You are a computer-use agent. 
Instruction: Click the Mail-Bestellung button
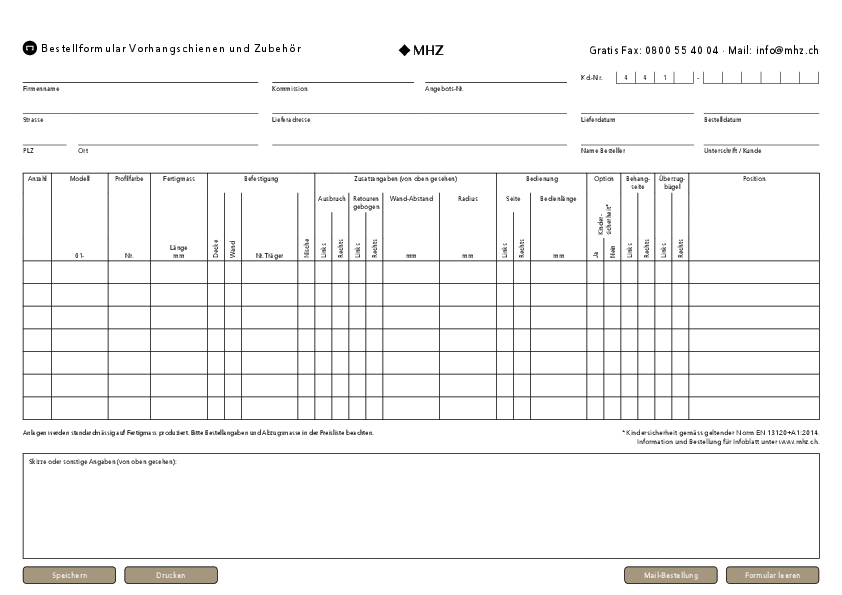point(669,575)
